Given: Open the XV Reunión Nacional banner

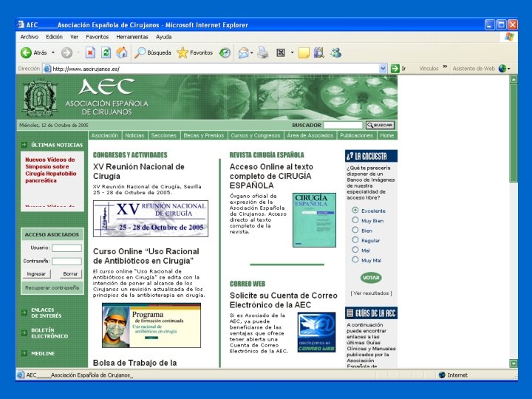Looking at the screenshot, I should click(151, 219).
